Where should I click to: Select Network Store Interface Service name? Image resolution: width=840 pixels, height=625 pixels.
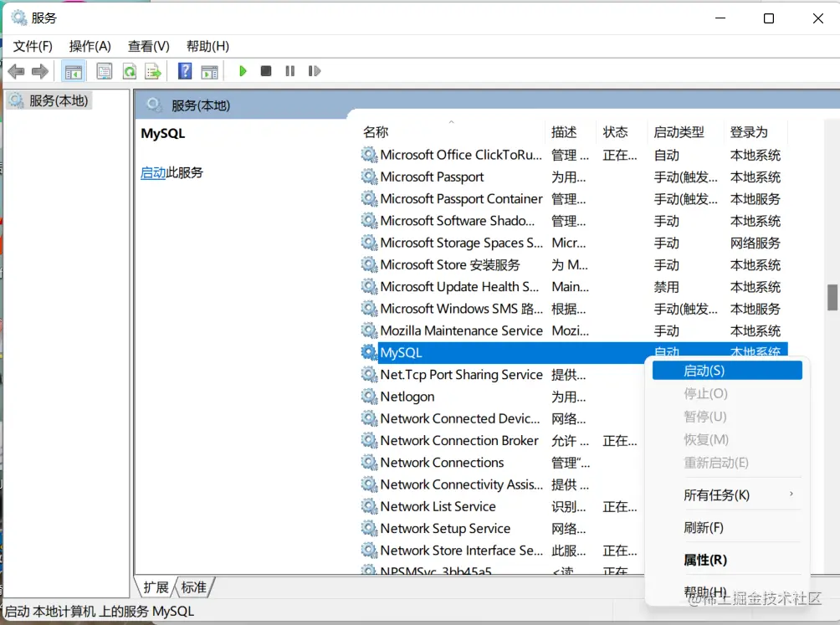(x=461, y=550)
